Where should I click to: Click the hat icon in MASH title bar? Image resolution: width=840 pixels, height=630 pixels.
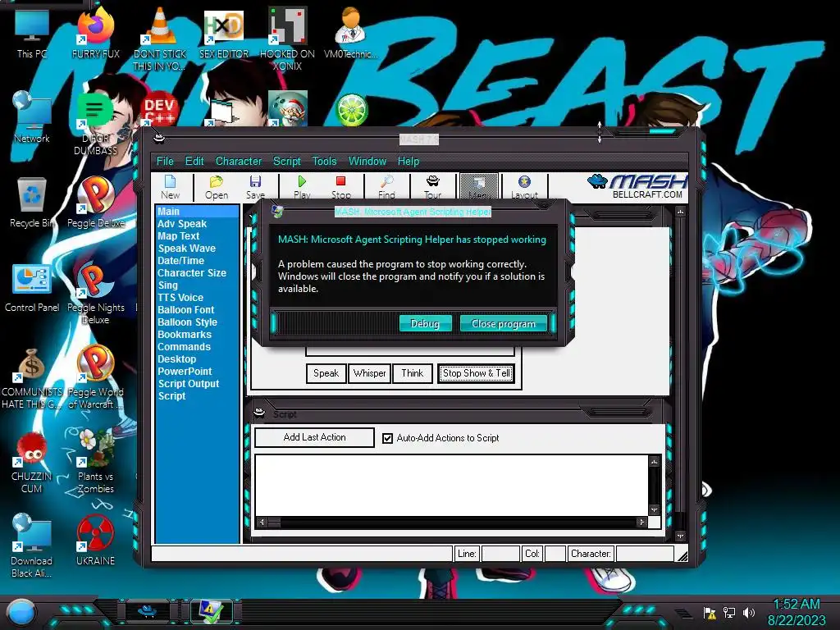click(x=159, y=139)
